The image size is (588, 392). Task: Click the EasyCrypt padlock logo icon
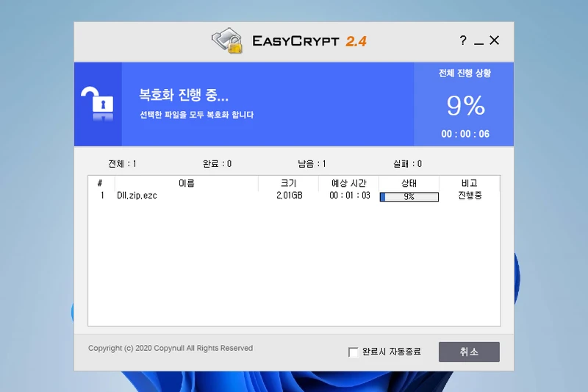(x=227, y=40)
